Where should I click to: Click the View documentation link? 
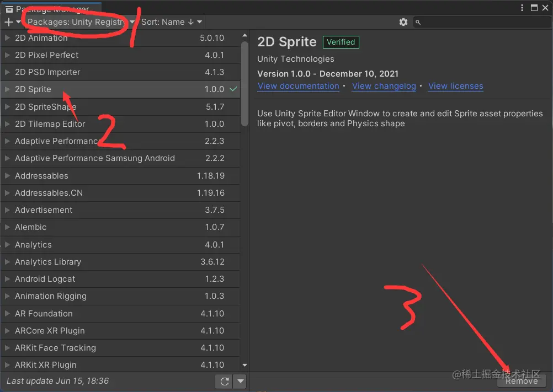coord(299,87)
